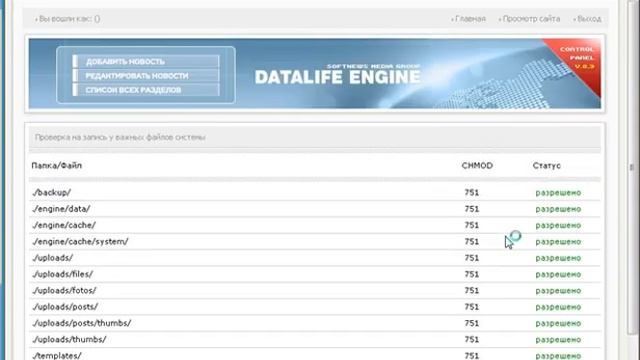Screen dimensions: 640x360
Task: Click the Проверка на запись section title
Action: click(120, 138)
